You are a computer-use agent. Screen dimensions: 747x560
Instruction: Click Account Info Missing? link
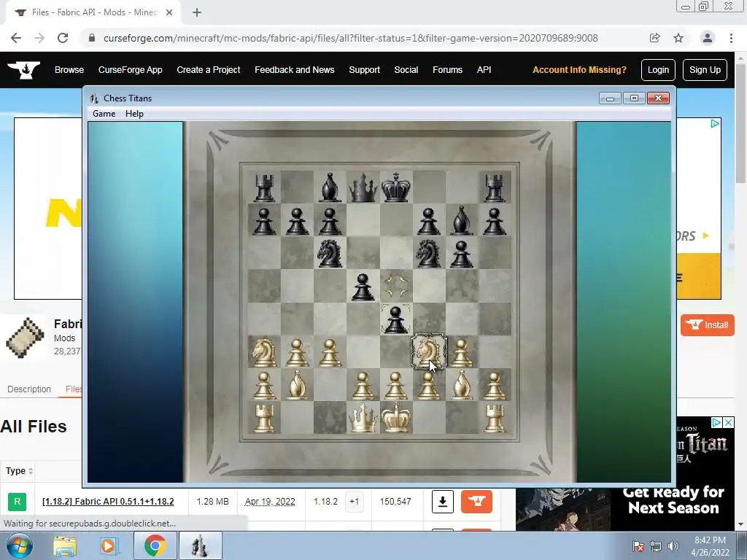coord(579,69)
